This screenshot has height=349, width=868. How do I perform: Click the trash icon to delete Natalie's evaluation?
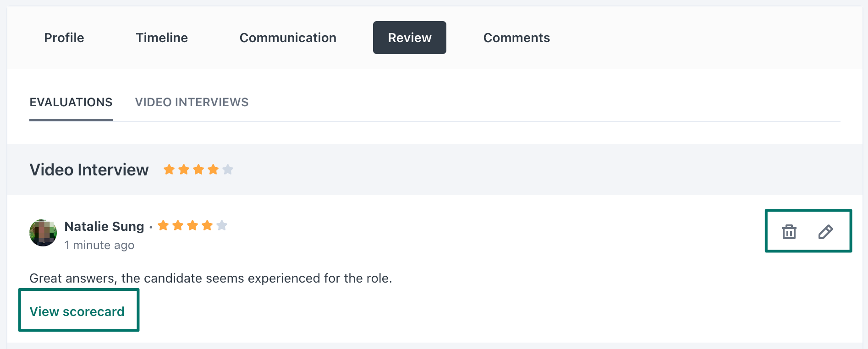789,232
